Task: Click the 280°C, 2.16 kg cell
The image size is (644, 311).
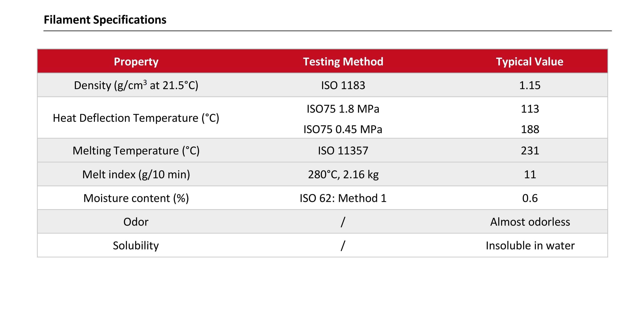Action: (343, 174)
